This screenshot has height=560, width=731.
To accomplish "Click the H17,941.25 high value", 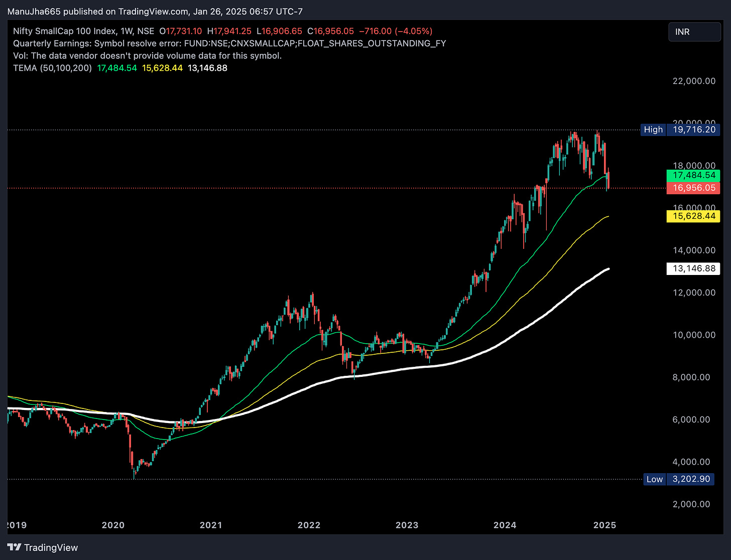I will (229, 31).
